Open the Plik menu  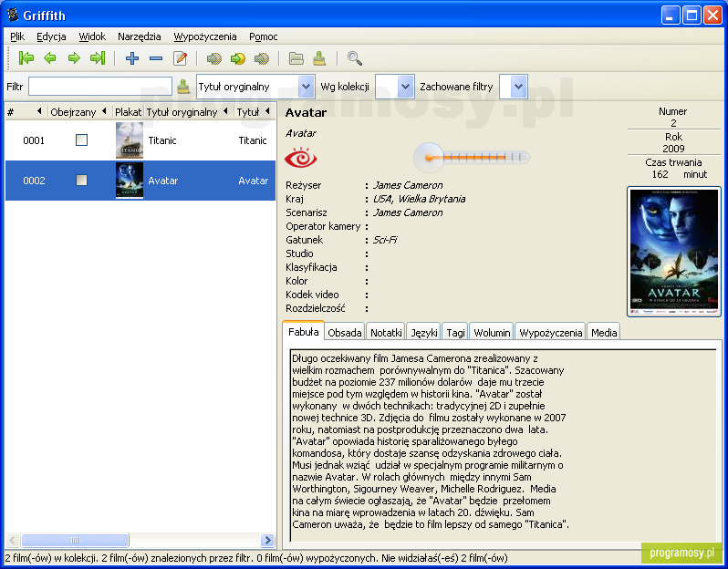click(x=17, y=36)
